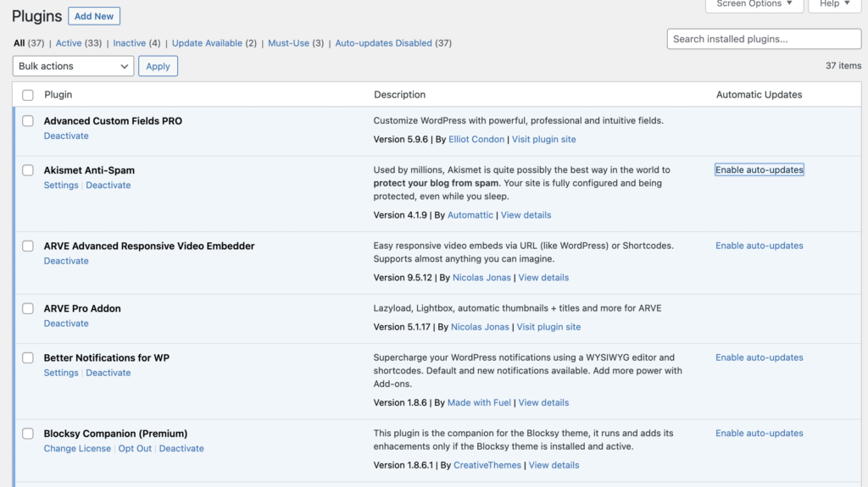Click the ARVE Pro Addon plugin name
Viewport: 868px width, 487px height.
[x=82, y=308]
